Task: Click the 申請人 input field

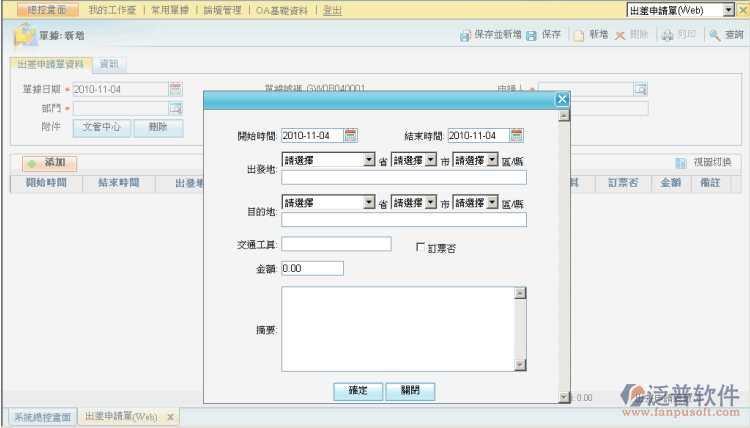Action: pos(586,89)
